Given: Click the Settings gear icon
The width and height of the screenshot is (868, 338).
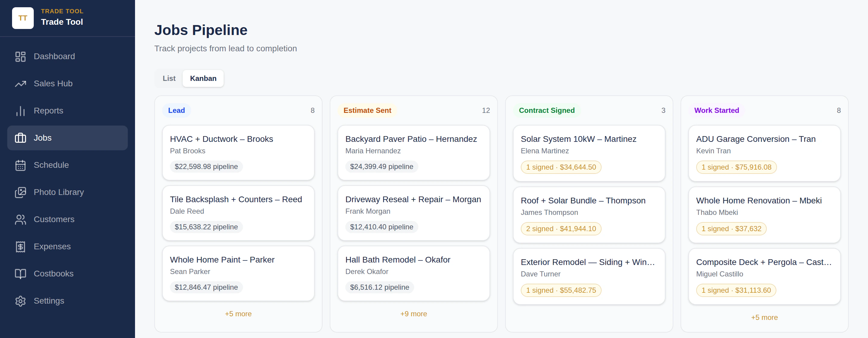Looking at the screenshot, I should (x=20, y=301).
